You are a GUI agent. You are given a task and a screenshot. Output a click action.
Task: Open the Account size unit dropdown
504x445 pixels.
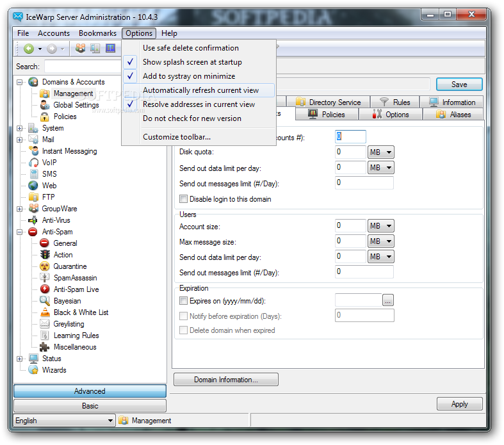coord(380,226)
